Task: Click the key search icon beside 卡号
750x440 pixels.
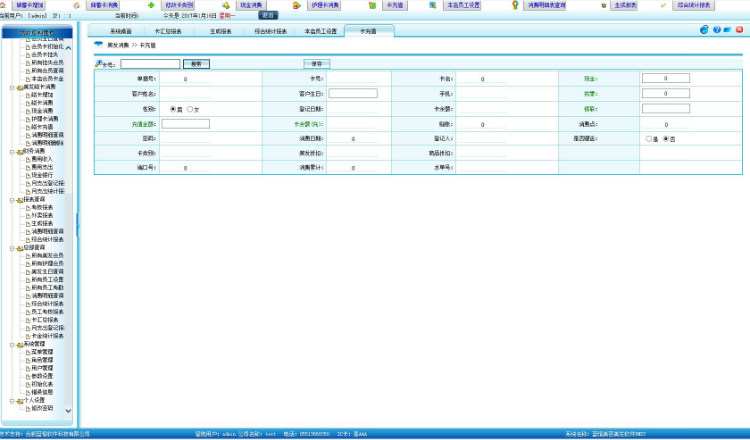Action: pos(99,63)
